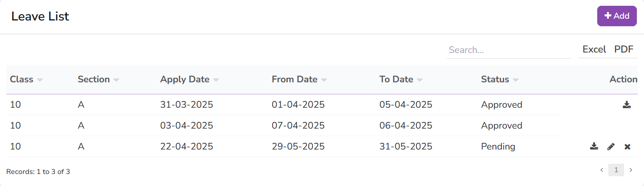Viewport: 644px width, 186px height.
Task: Focus the Search input field
Action: click(508, 50)
